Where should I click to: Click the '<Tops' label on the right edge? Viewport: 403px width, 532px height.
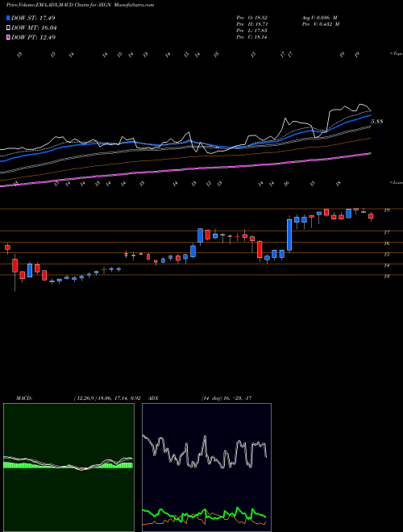[397, 54]
